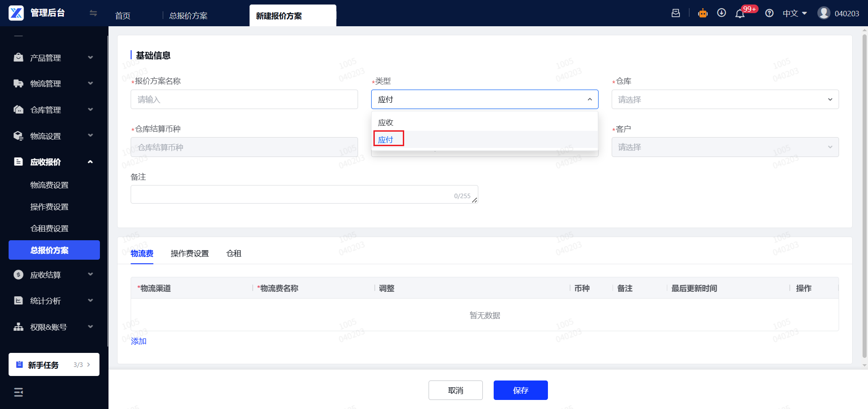Select 应收 from the type list
The height and width of the screenshot is (409, 868).
(485, 123)
